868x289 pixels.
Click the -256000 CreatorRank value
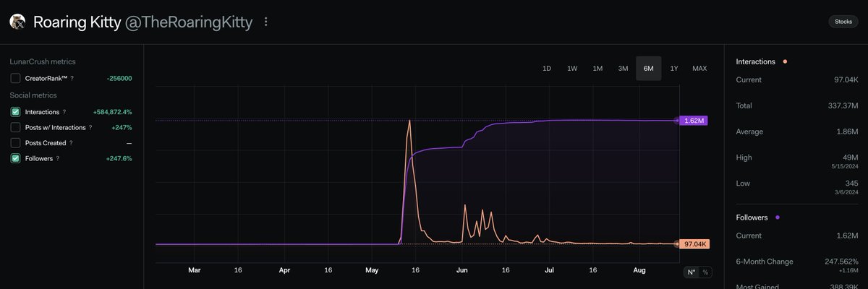(118, 78)
